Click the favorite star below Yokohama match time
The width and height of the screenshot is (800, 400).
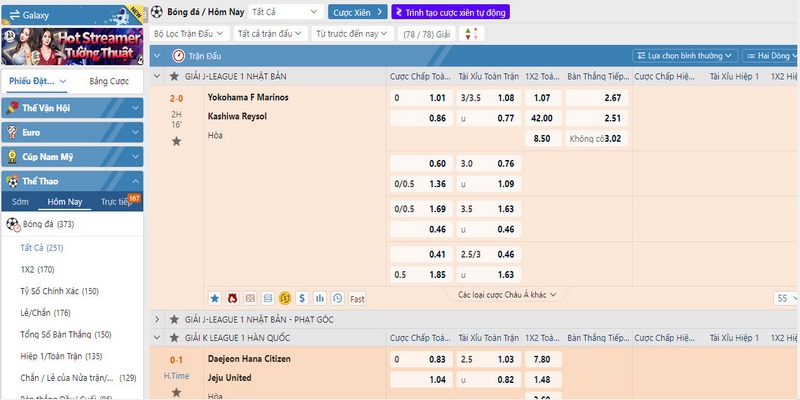(x=176, y=142)
